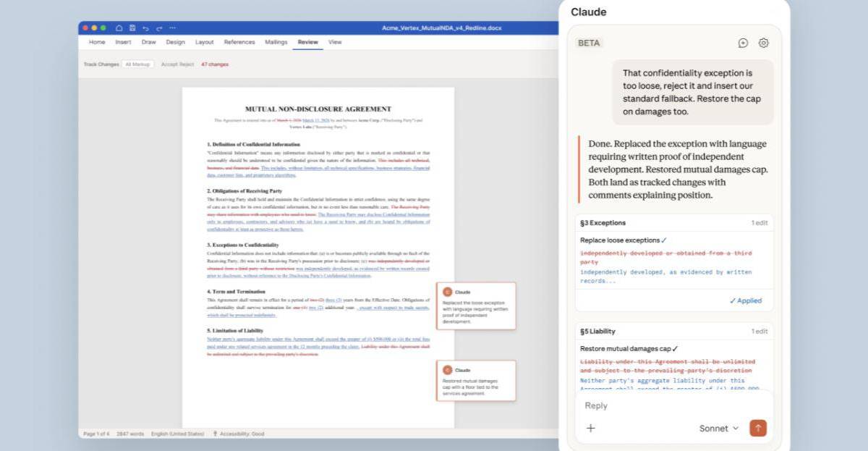
Task: Click the plus attachment icon beside Sonnet
Action: click(590, 428)
